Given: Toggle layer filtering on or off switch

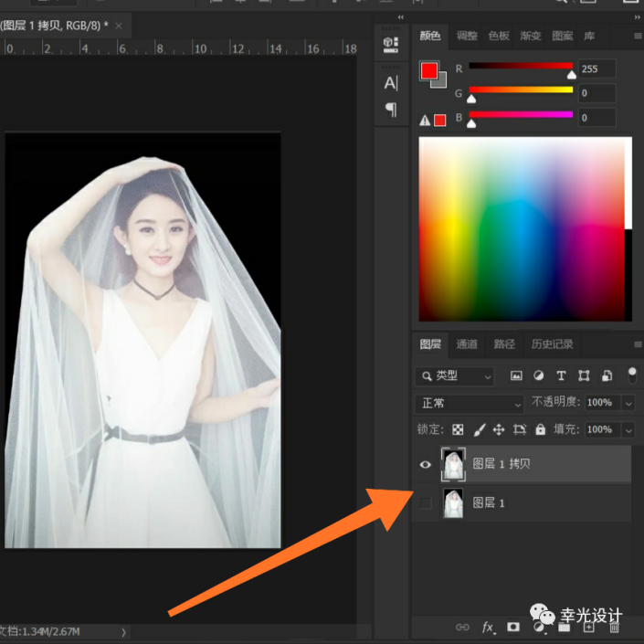Looking at the screenshot, I should coord(632,375).
